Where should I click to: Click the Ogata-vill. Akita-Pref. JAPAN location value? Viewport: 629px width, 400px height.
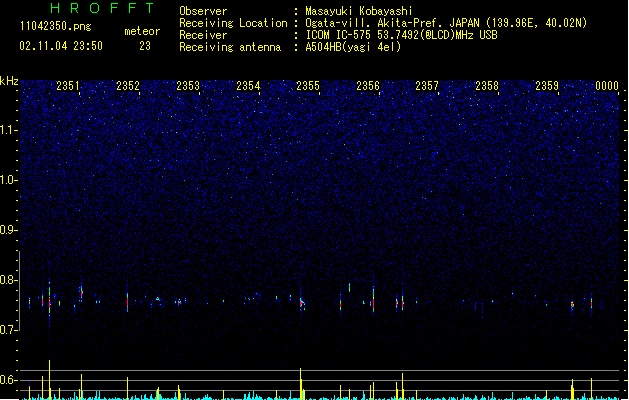point(446,23)
